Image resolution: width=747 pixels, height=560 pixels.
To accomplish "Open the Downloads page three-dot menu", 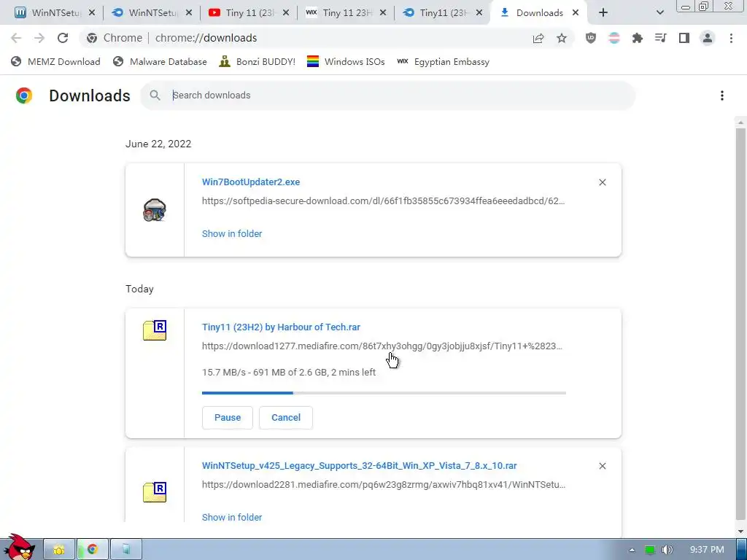I will [722, 96].
